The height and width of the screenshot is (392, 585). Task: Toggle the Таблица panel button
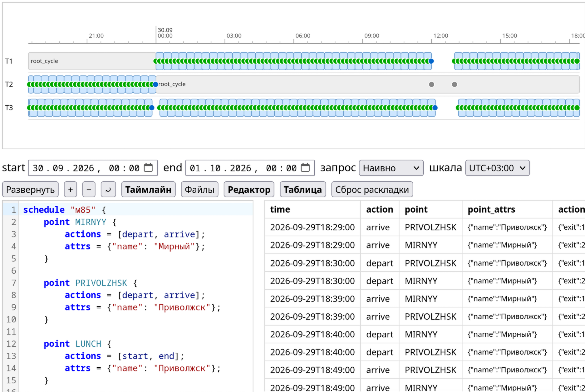303,189
